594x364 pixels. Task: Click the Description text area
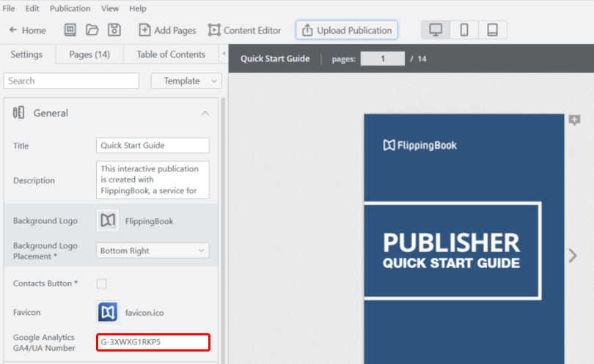pyautogui.click(x=153, y=179)
